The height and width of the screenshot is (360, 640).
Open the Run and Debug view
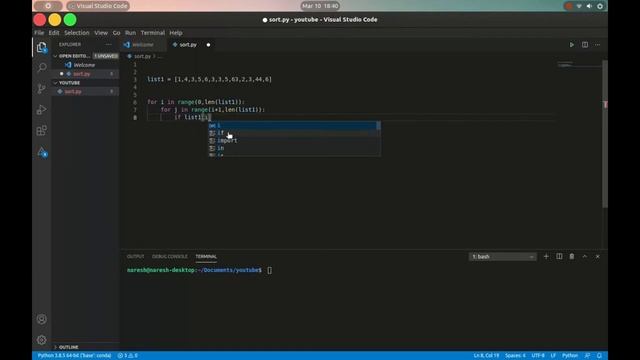41,109
